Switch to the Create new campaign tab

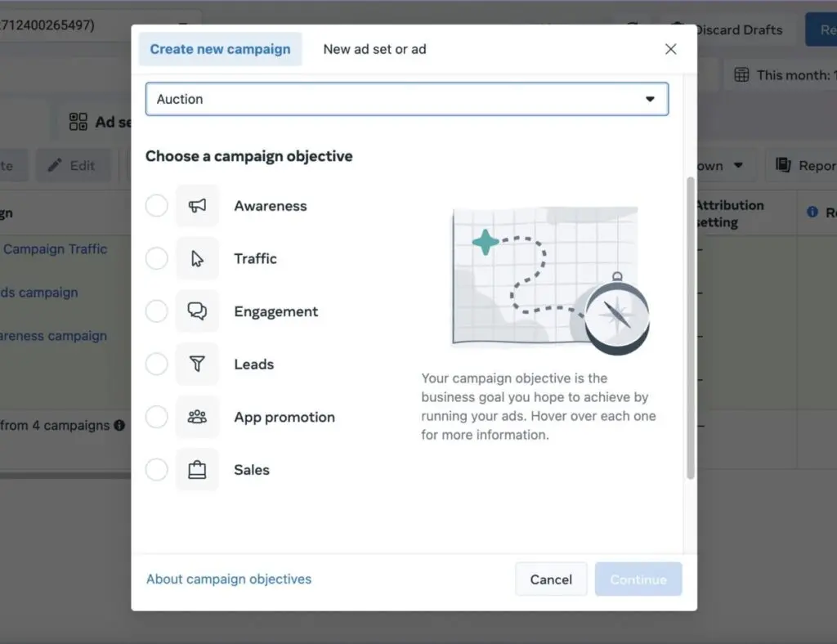220,49
